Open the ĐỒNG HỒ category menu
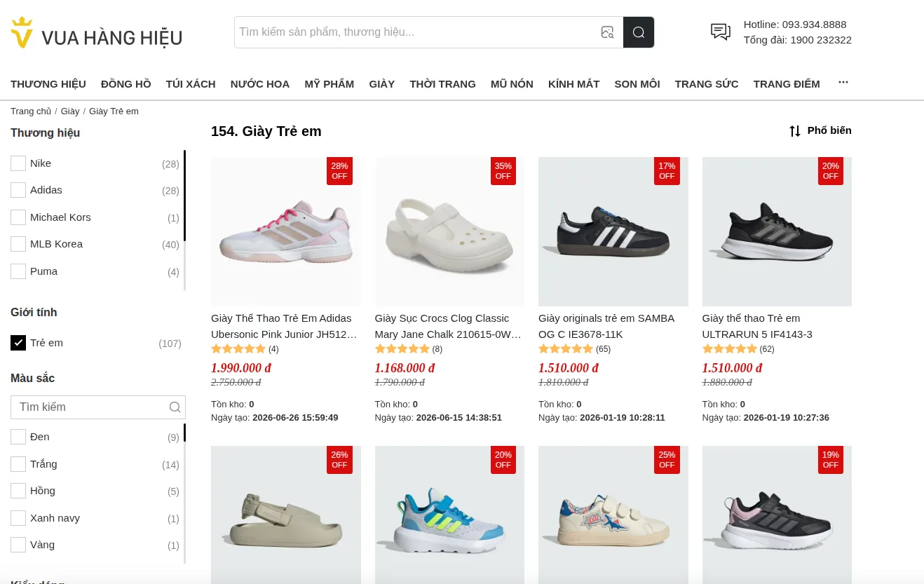The width and height of the screenshot is (924, 584). (126, 84)
